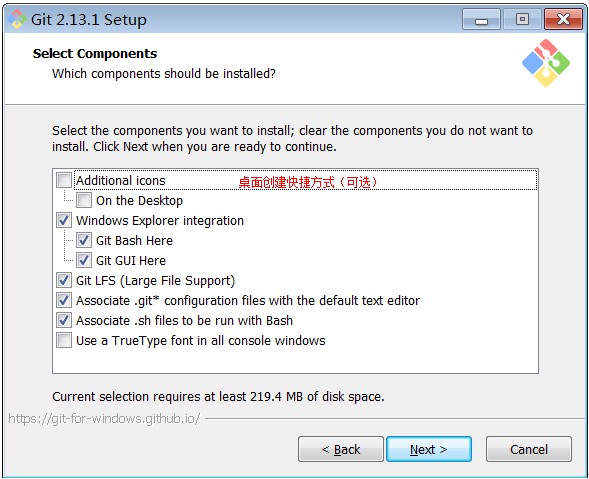Click empty area of the components list box
Image resolution: width=589 pixels, height=479 pixels.
coord(295,360)
